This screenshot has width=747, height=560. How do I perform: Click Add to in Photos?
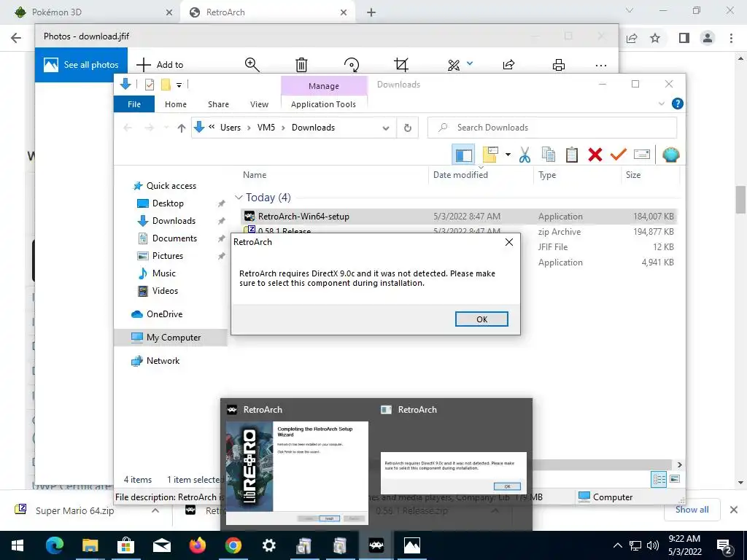[x=160, y=65]
